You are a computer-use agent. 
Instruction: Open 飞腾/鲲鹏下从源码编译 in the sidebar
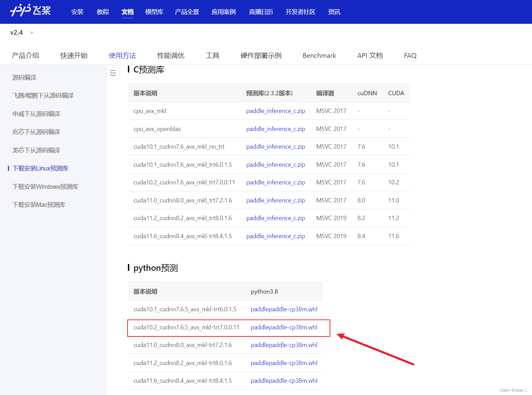pyautogui.click(x=43, y=96)
